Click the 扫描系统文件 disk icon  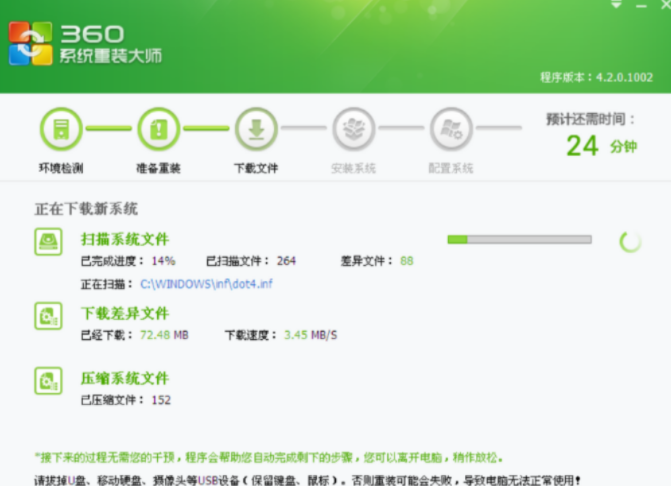[x=48, y=242]
